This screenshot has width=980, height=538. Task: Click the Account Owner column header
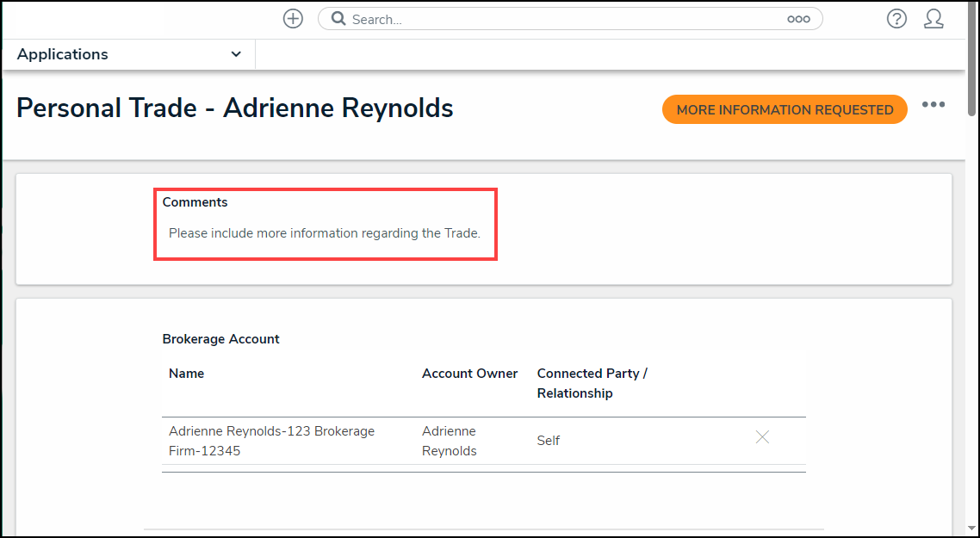pyautogui.click(x=469, y=374)
